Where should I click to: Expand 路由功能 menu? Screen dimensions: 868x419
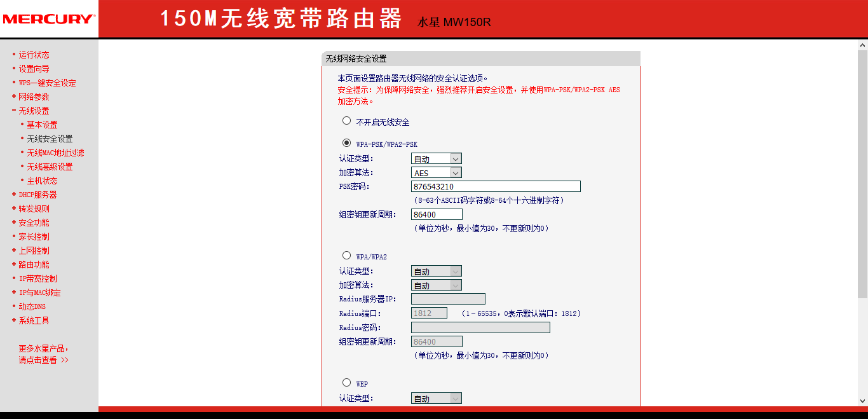click(x=34, y=264)
